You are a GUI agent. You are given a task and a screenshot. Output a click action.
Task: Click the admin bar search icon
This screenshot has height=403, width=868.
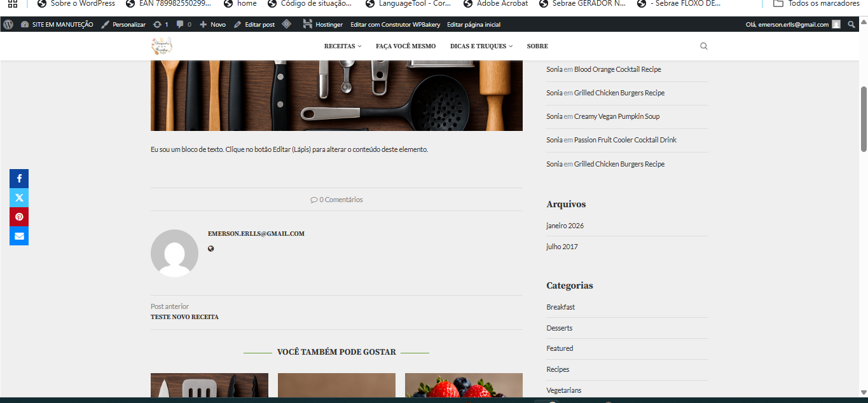851,25
